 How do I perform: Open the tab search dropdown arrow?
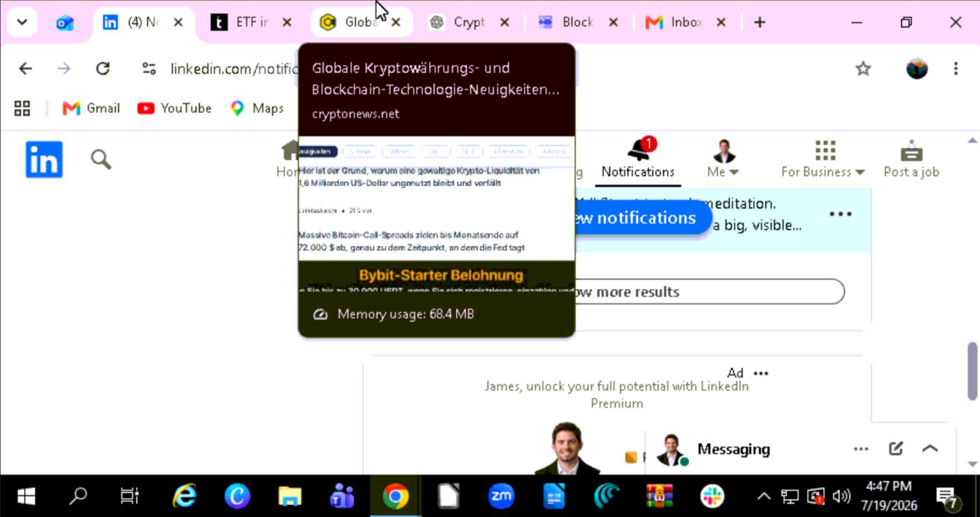coord(22,22)
